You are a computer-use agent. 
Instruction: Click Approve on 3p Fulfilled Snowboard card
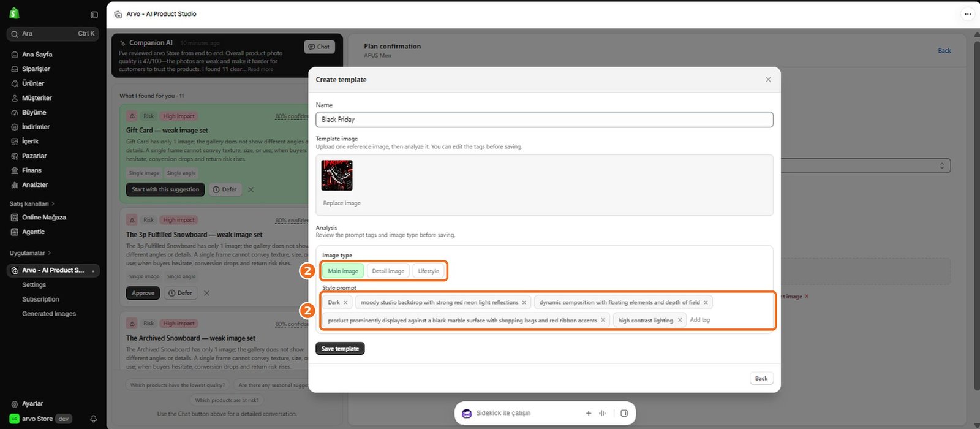click(x=143, y=294)
